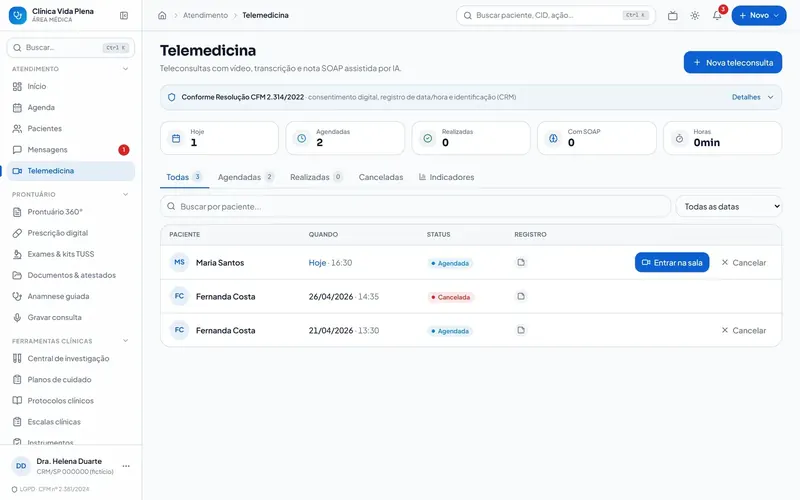The width and height of the screenshot is (800, 500).
Task: Switch to the Canceladas tab
Action: [381, 177]
